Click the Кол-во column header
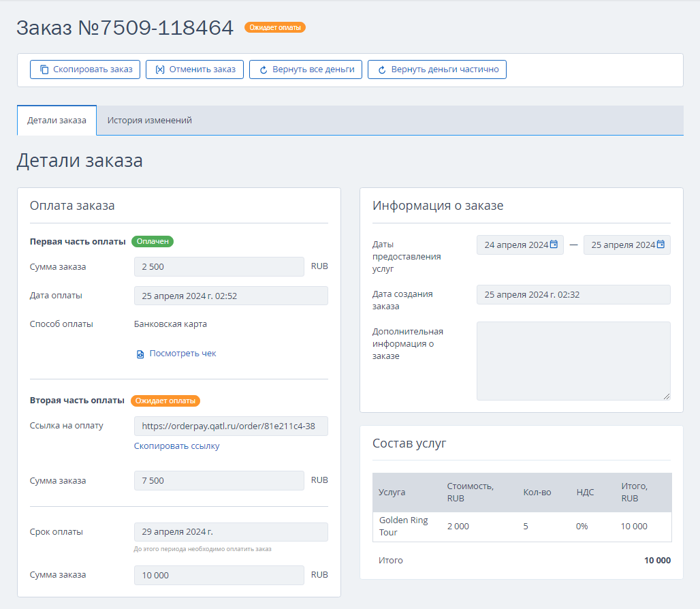 pos(537,492)
